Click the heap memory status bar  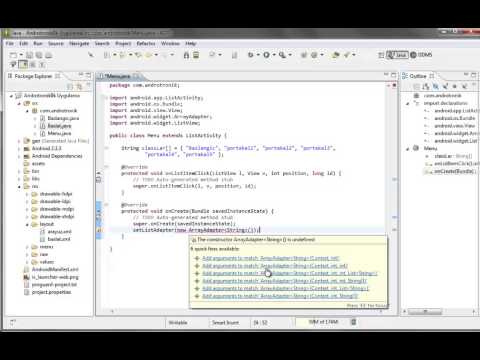[x=323, y=322]
